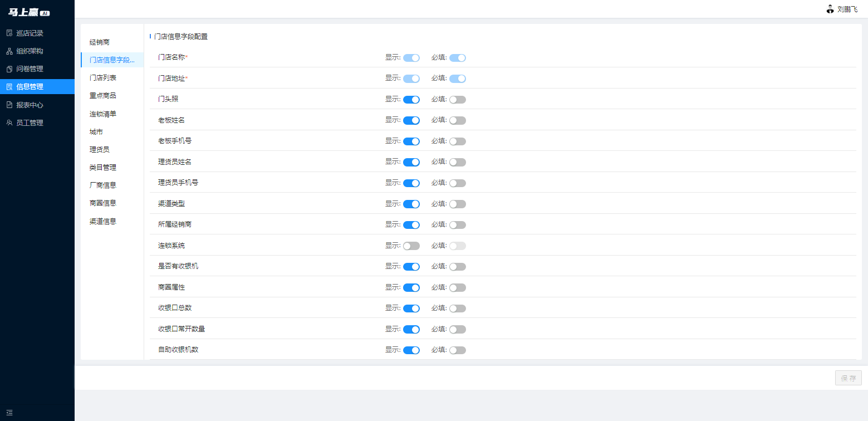Image resolution: width=868 pixels, height=421 pixels.
Task: Toggle 显示 switch for 门头照
Action: (x=411, y=100)
